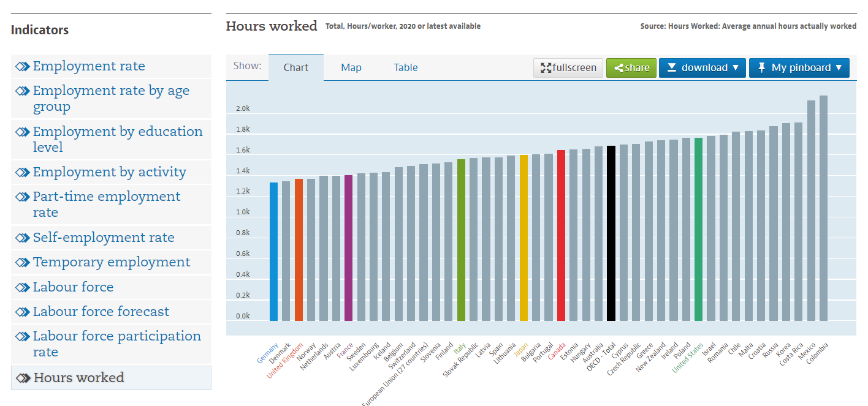Click the arrow icon beside Self-employment rate

[23, 238]
